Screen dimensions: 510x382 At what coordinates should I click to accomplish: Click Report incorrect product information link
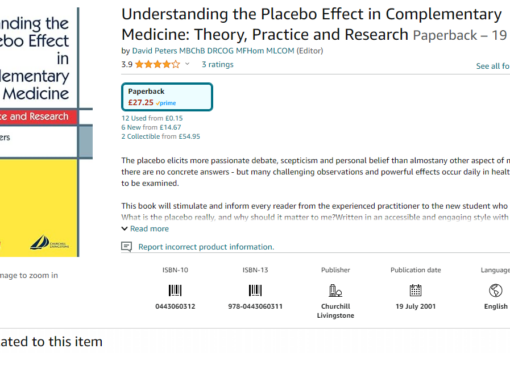tap(206, 247)
